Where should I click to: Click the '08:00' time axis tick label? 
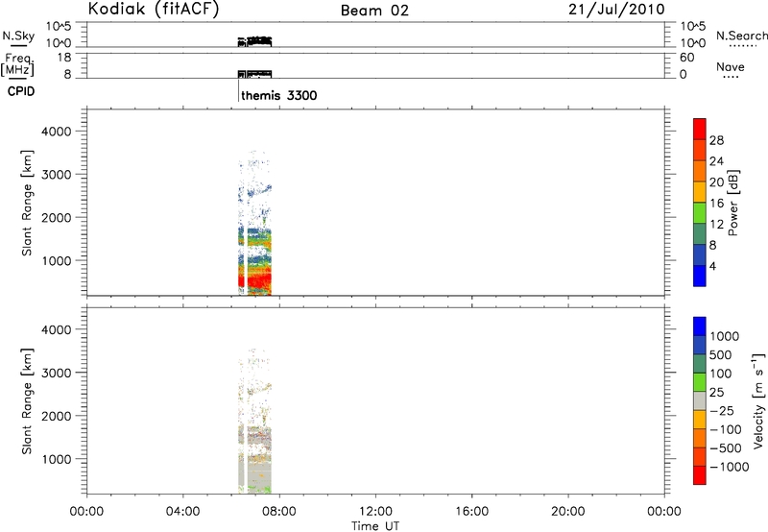(x=279, y=512)
